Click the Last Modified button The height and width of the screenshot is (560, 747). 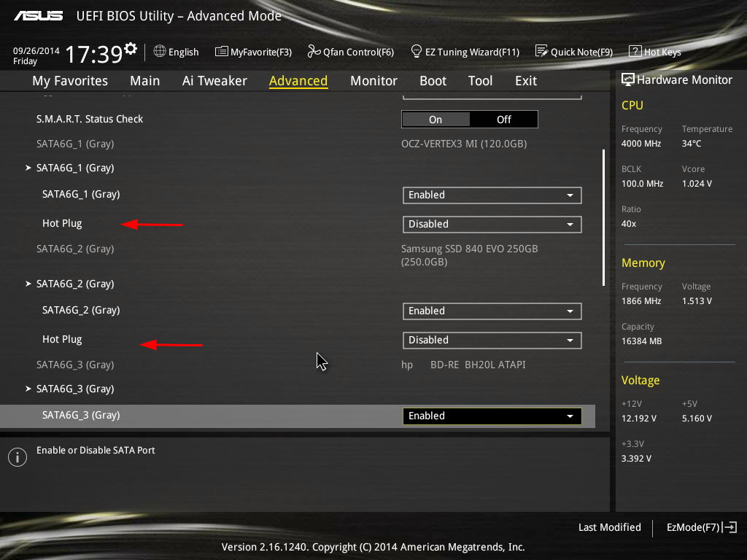pyautogui.click(x=609, y=527)
